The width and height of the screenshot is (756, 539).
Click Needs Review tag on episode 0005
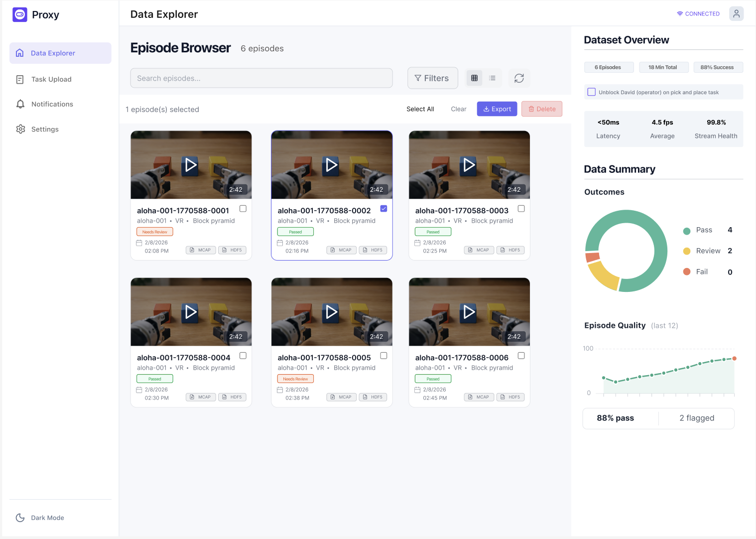click(x=295, y=379)
